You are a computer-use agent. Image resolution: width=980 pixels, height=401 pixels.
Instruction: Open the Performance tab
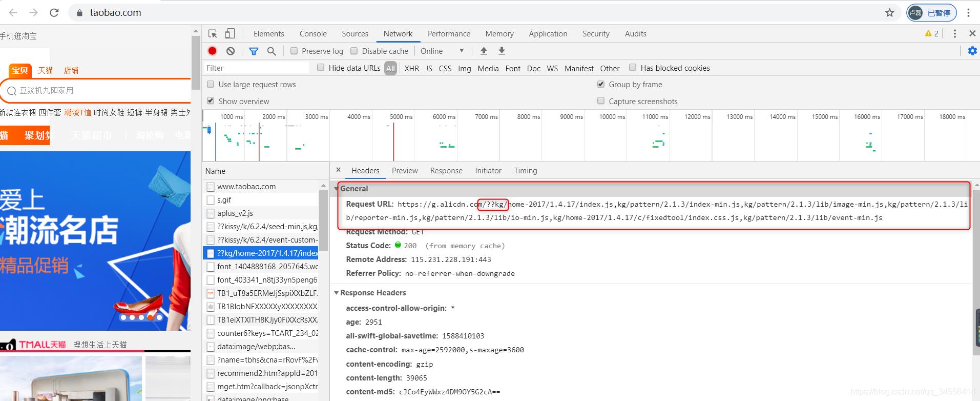click(x=449, y=34)
